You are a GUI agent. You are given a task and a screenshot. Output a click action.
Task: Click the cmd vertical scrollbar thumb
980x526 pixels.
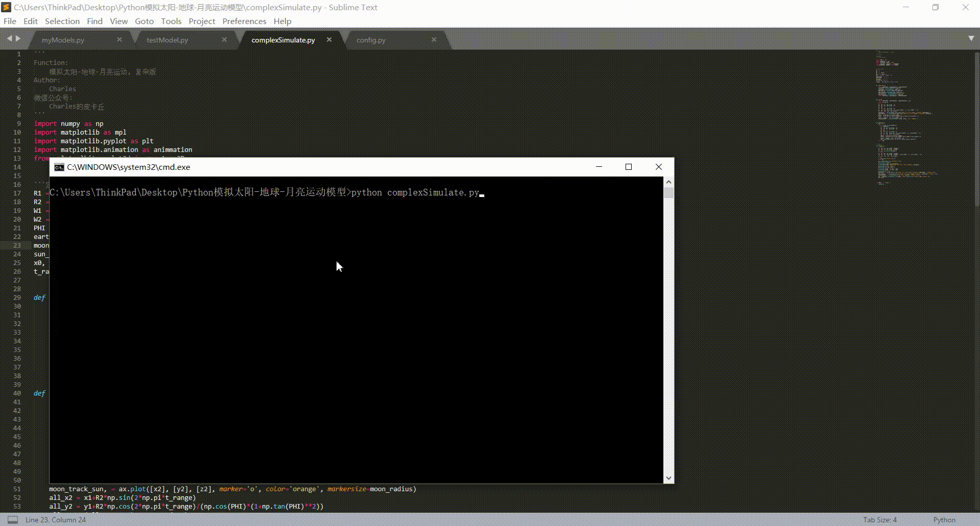669,193
